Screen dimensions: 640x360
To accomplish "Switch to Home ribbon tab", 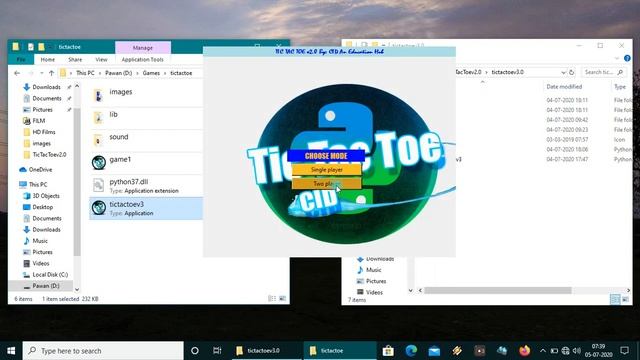I will (x=47, y=60).
